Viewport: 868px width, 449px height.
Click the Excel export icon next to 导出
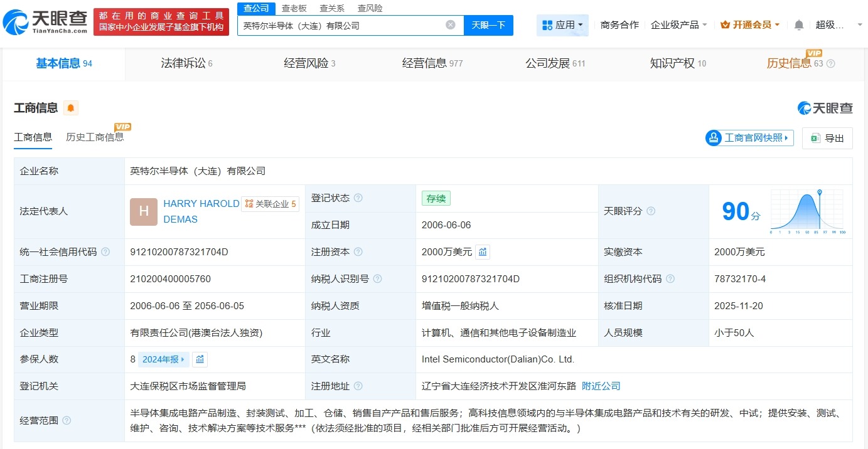[x=816, y=139]
